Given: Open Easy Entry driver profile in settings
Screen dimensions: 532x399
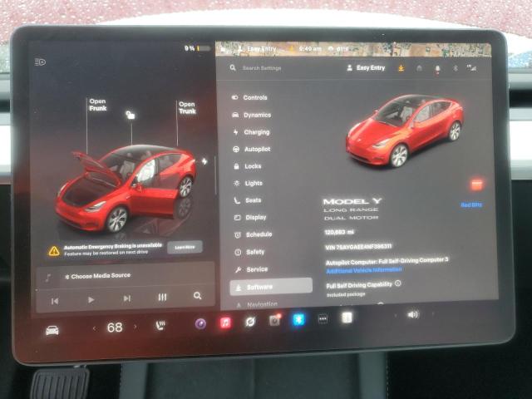Looking at the screenshot, I should (366, 68).
